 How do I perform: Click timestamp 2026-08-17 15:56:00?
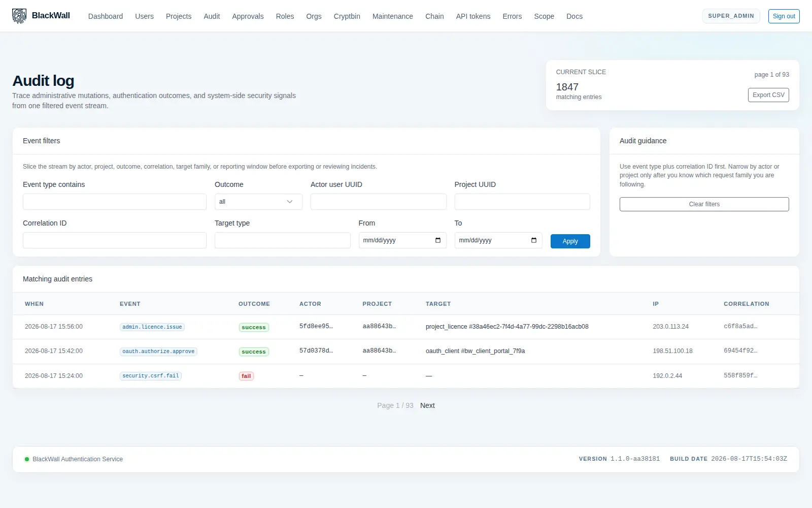point(54,327)
